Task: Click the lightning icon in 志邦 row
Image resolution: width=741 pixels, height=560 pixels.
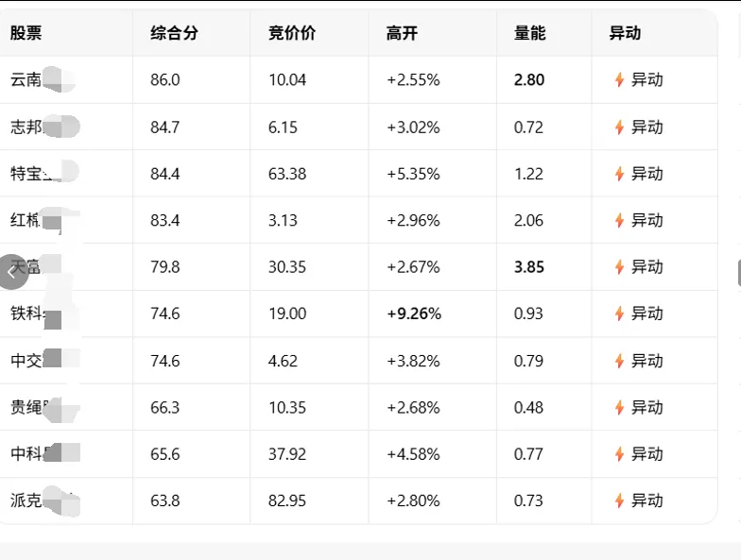Action: (619, 127)
